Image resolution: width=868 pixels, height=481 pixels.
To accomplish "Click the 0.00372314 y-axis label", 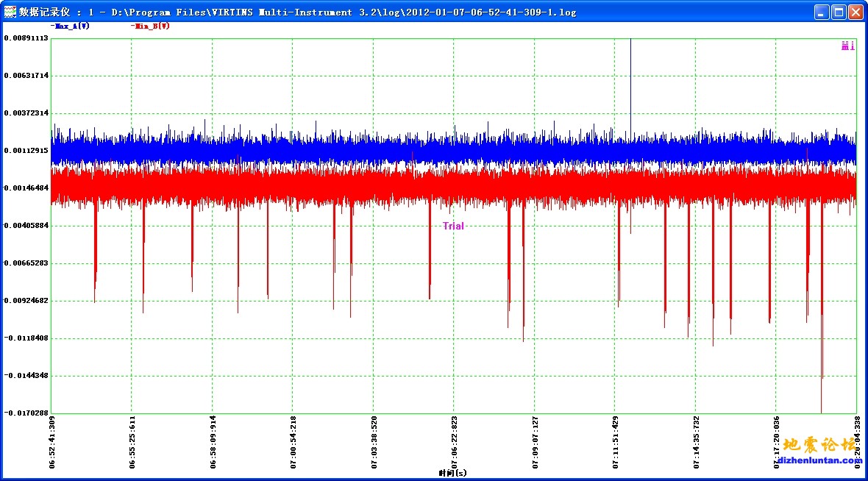I will pos(26,113).
